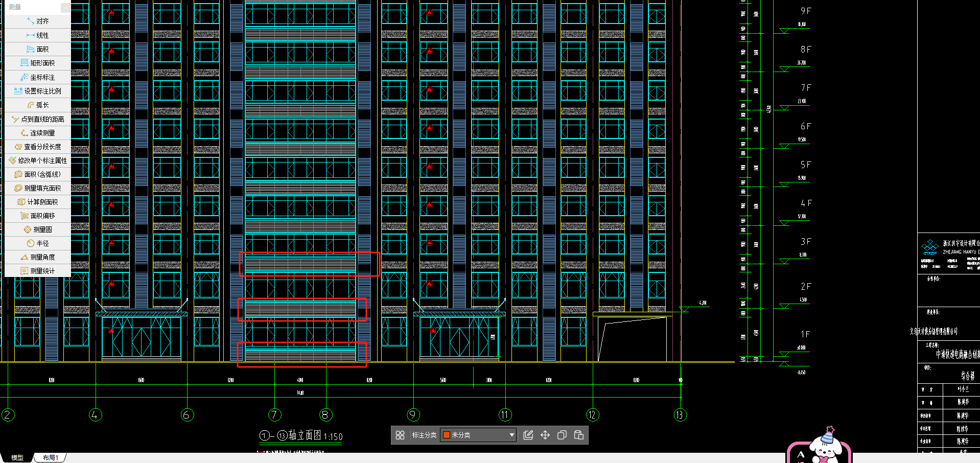Select 面积(含弧线) area tool
The height and width of the screenshot is (463, 980).
38,174
